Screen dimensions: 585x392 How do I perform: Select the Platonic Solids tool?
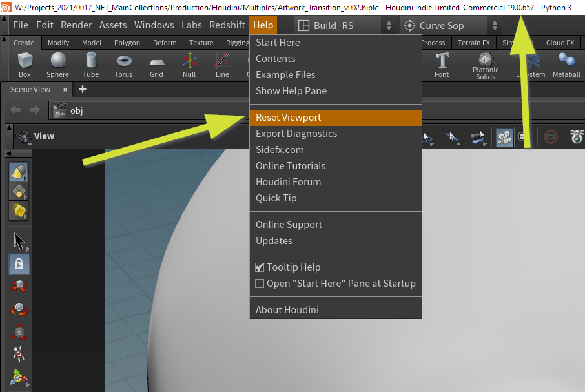[x=486, y=66]
